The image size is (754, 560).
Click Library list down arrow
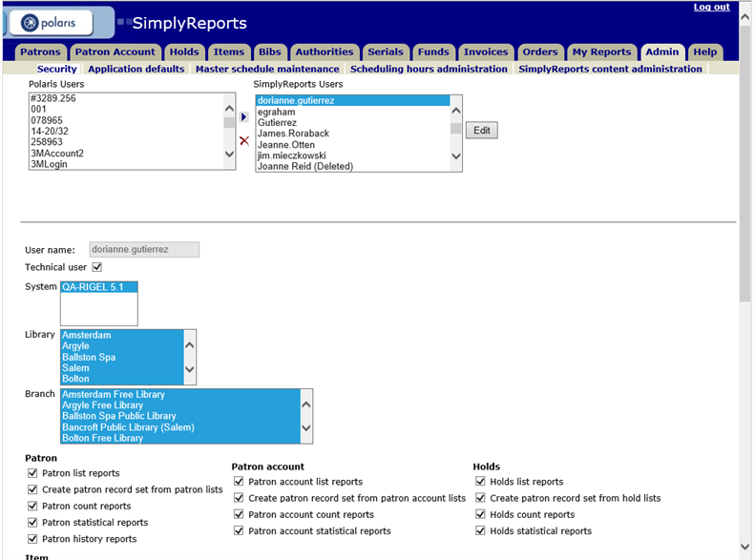pos(190,369)
